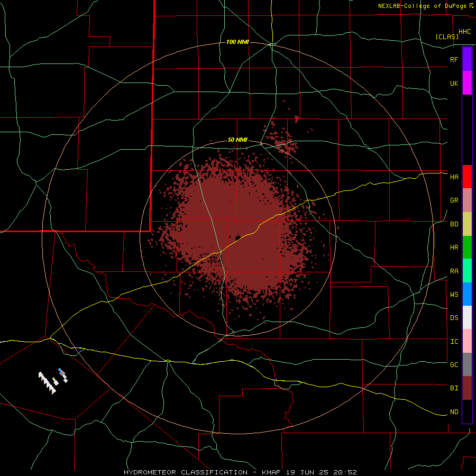The image size is (476, 476).
Task: Click the [CLAS] units label
Action: pos(447,36)
